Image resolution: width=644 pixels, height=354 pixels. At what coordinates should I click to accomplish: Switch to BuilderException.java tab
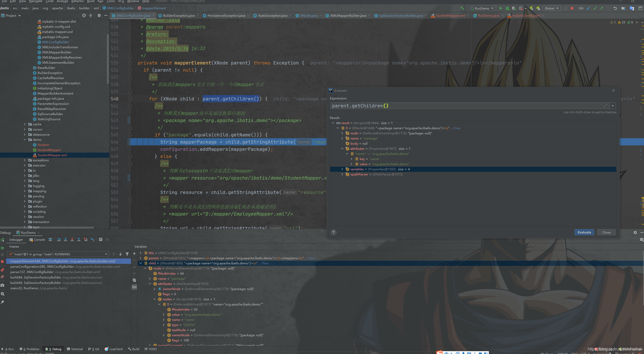click(x=179, y=15)
